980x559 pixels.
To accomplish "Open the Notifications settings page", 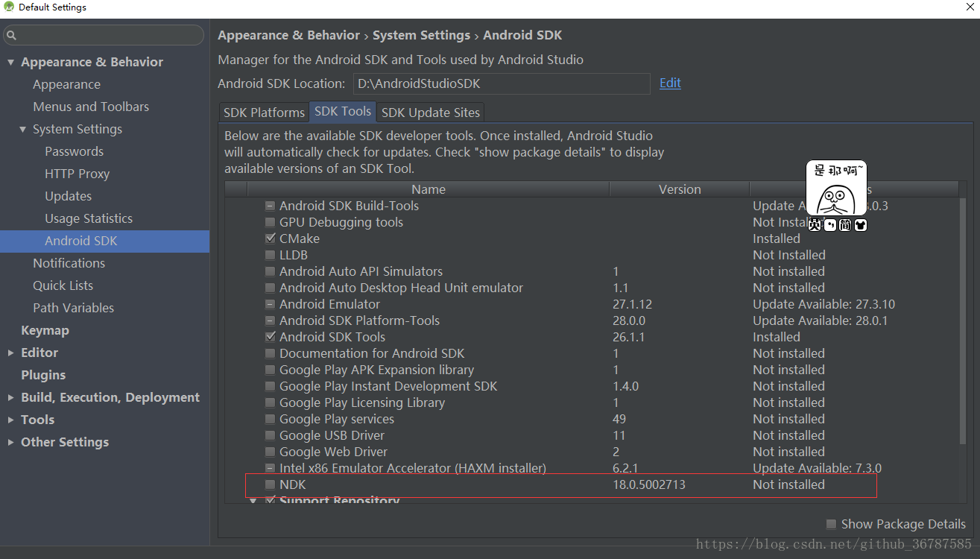I will (69, 263).
